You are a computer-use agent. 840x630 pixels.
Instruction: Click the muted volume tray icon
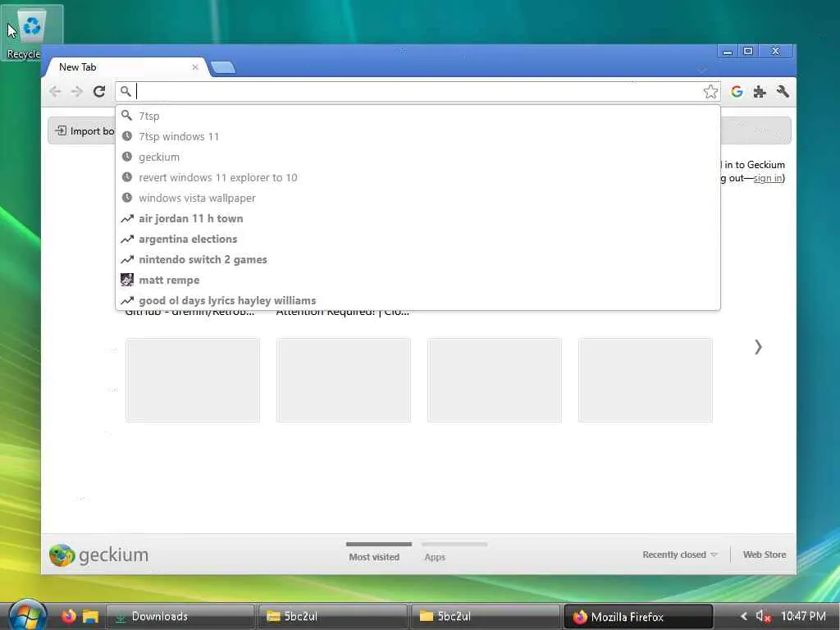(763, 616)
